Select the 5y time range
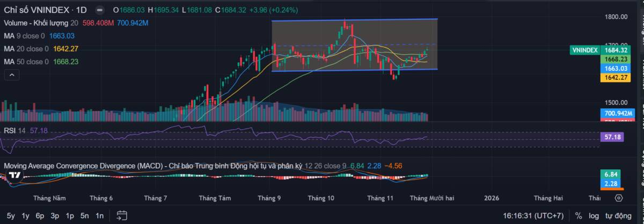644x224 pixels. (x=11, y=215)
